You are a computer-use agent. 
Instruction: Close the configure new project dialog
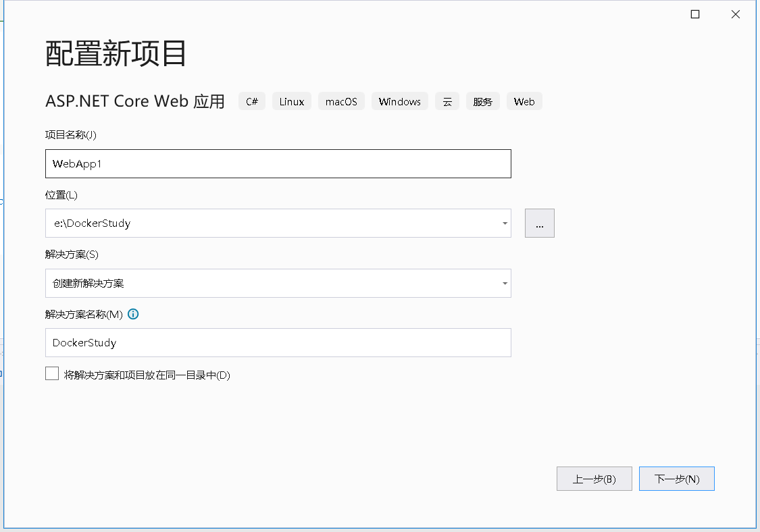pos(736,14)
